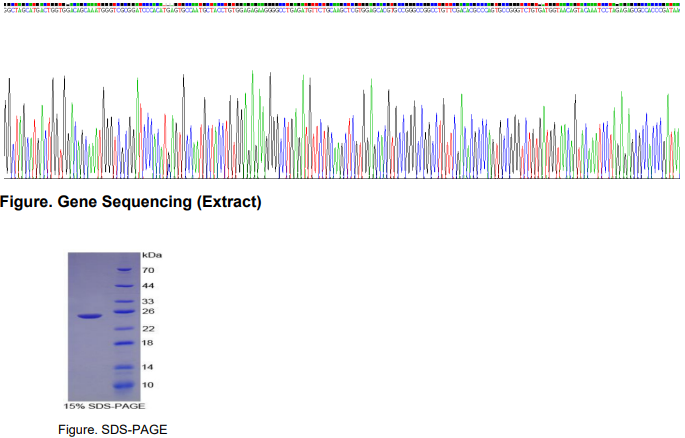The image size is (685, 438).
Task: Click the 18 kDa marker label
Action: click(147, 343)
